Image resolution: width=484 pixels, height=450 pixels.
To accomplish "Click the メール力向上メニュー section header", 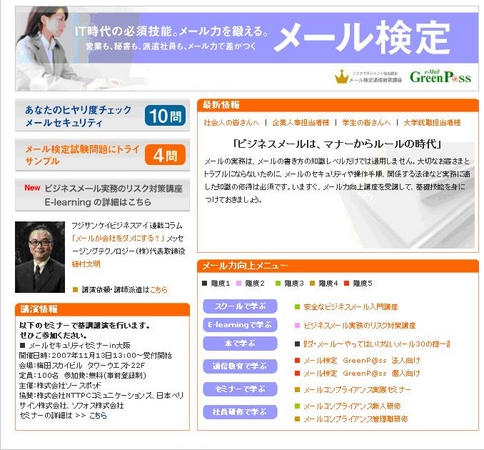I will click(x=338, y=266).
